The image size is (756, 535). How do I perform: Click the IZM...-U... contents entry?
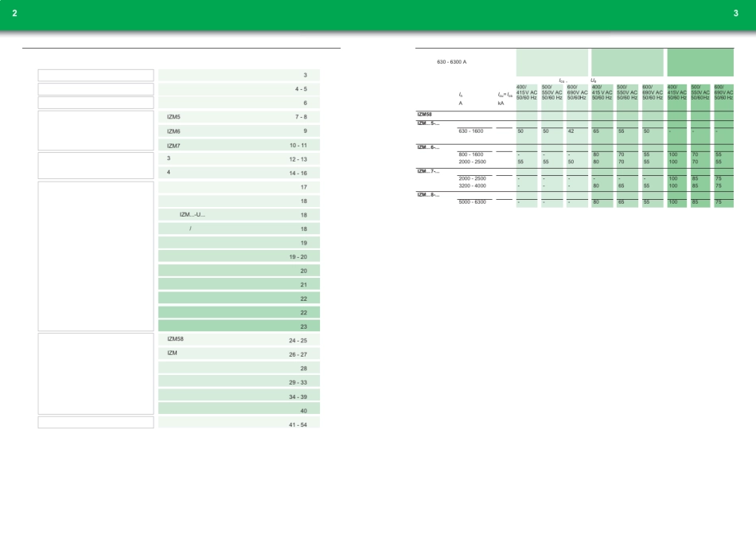[x=239, y=215]
